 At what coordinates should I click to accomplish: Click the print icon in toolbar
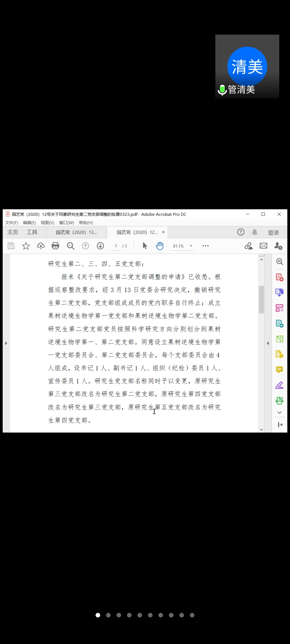point(55,246)
